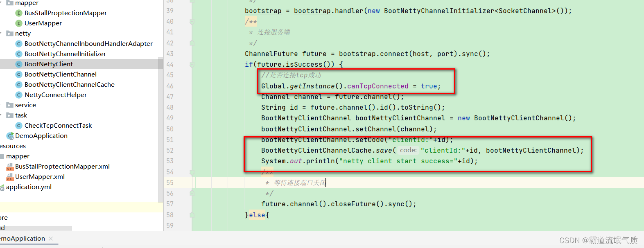
Task: Open BootNettyChannelInitializer file
Action: tap(65, 54)
